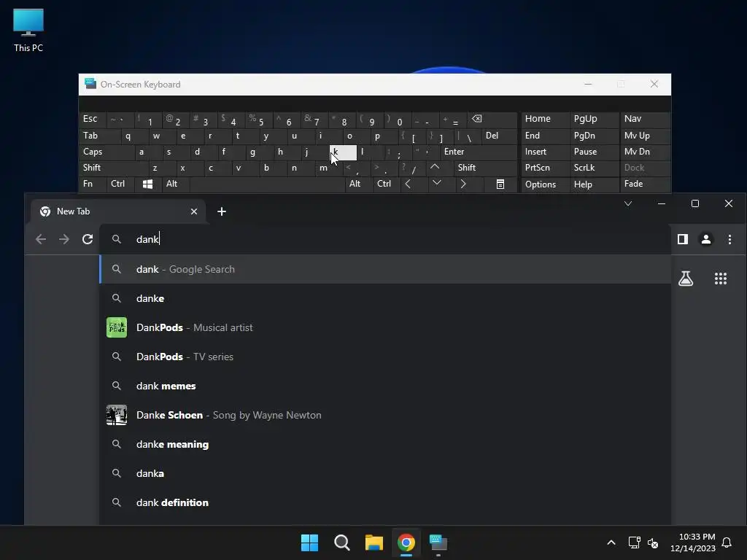Click the Help key
747x560 pixels.
pos(595,184)
